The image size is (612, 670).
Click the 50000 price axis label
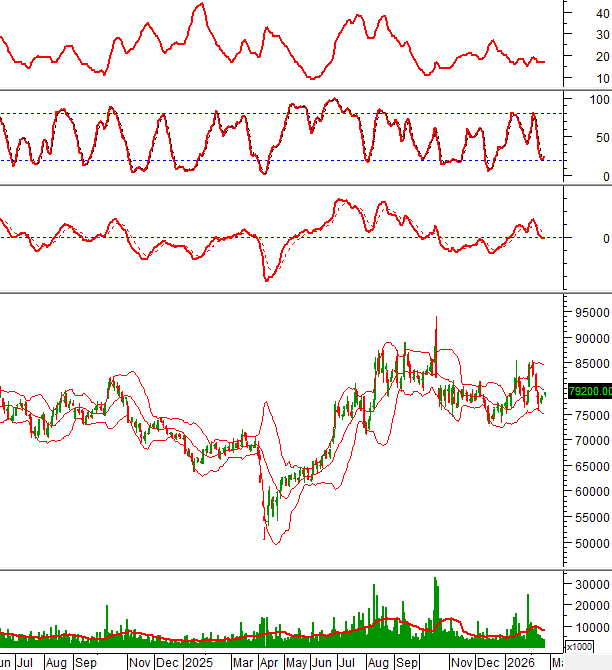[591, 544]
